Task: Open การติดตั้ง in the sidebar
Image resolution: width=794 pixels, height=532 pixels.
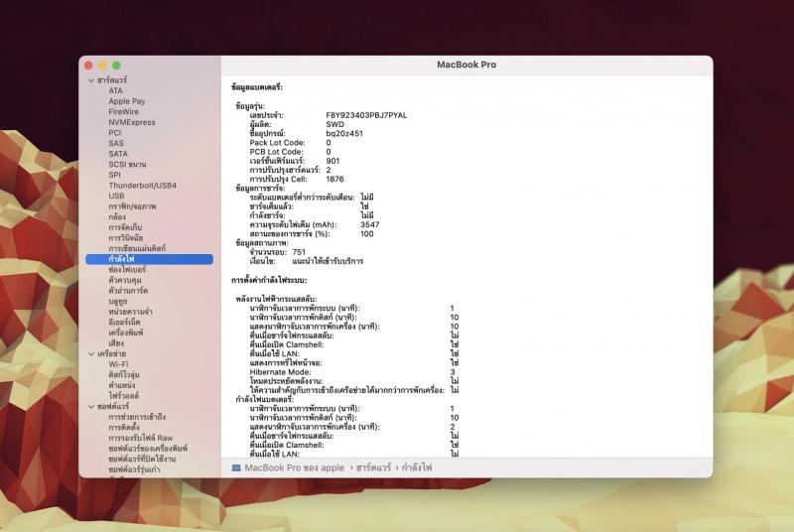Action: click(123, 428)
